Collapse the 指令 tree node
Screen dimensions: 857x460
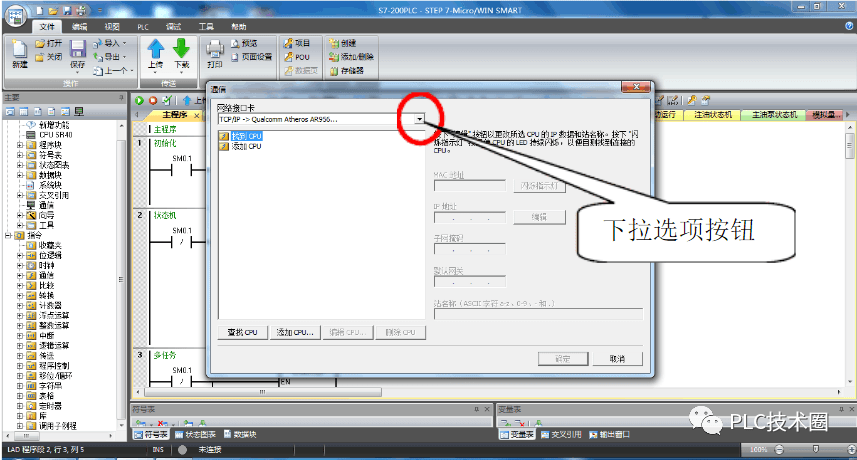coord(8,235)
